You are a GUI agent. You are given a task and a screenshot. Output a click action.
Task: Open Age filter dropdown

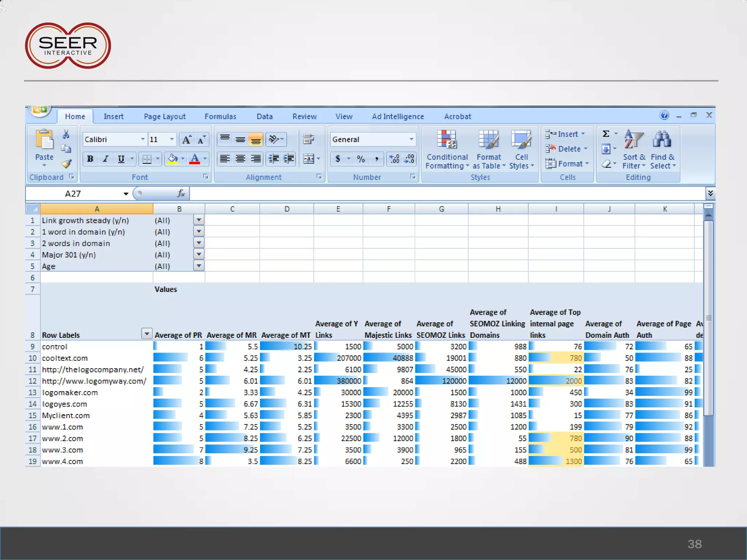pyautogui.click(x=199, y=266)
